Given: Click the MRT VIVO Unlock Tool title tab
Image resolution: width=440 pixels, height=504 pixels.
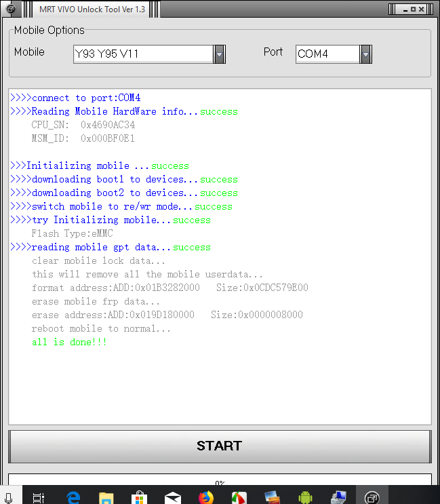Looking at the screenshot, I should coord(92,9).
